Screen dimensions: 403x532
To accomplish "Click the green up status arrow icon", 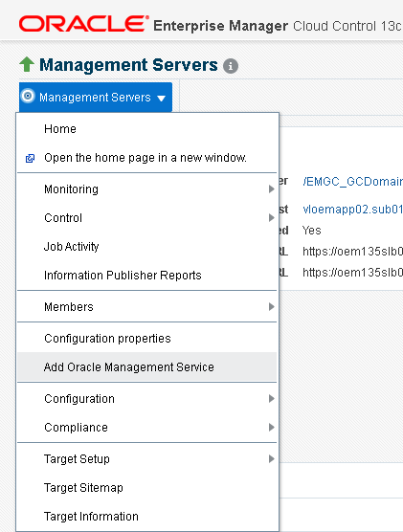I will 27,64.
